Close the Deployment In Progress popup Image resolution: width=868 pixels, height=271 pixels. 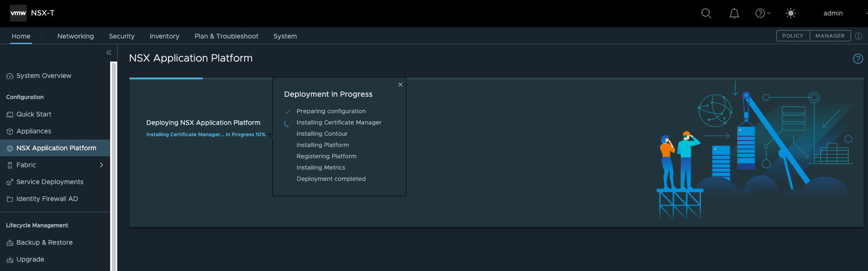pyautogui.click(x=400, y=85)
